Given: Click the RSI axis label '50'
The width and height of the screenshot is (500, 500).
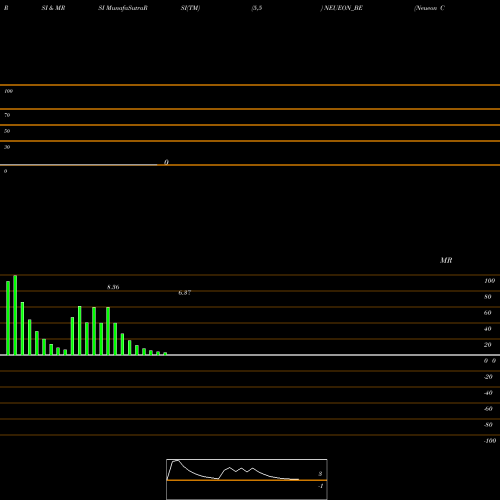Looking at the screenshot, I should point(7,131).
